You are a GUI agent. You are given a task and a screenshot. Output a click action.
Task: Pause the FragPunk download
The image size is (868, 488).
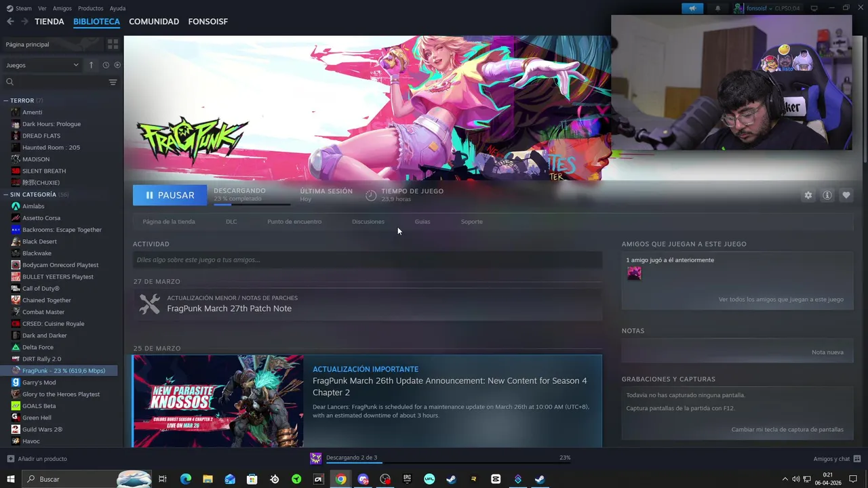pyautogui.click(x=170, y=195)
